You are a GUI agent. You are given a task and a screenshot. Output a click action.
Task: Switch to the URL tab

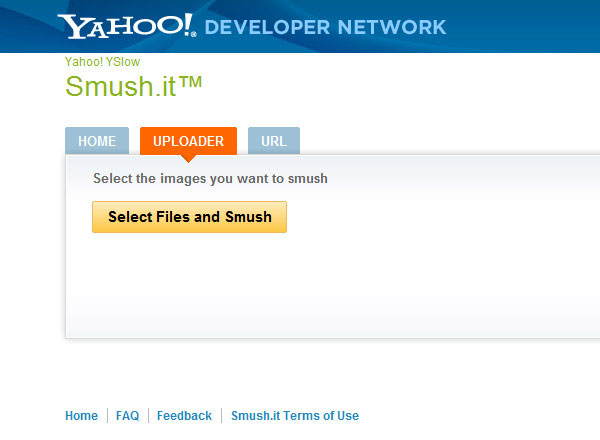coord(274,141)
